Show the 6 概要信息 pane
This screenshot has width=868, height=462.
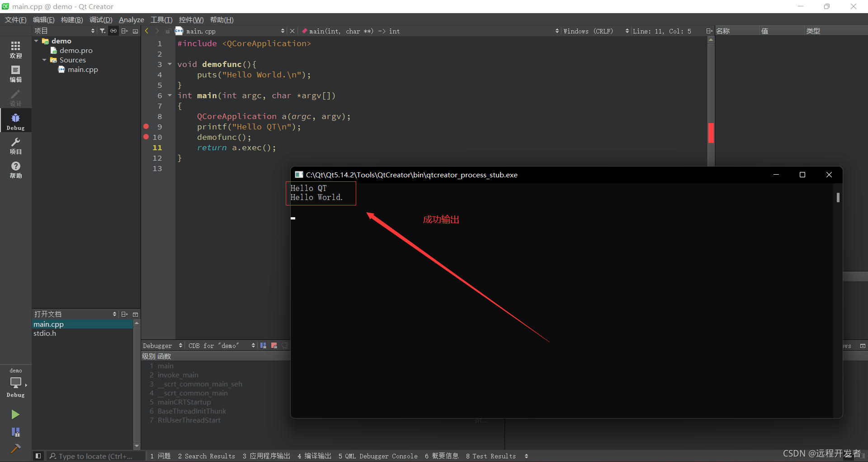442,456
